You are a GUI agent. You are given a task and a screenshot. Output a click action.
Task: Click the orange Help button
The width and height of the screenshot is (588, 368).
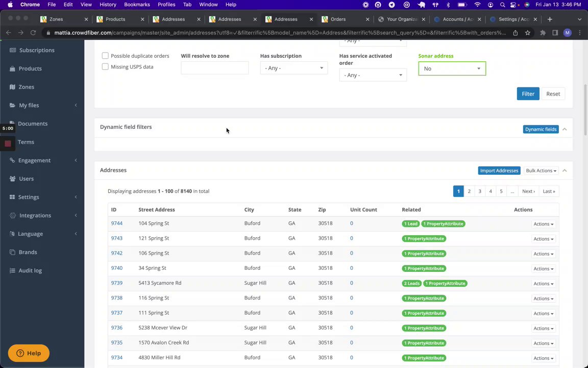tap(29, 353)
